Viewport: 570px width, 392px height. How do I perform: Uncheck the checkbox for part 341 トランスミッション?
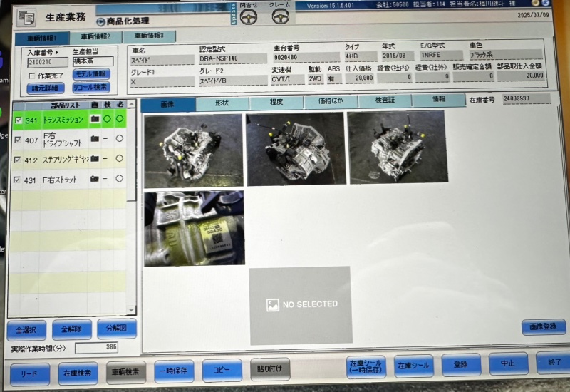coord(19,120)
